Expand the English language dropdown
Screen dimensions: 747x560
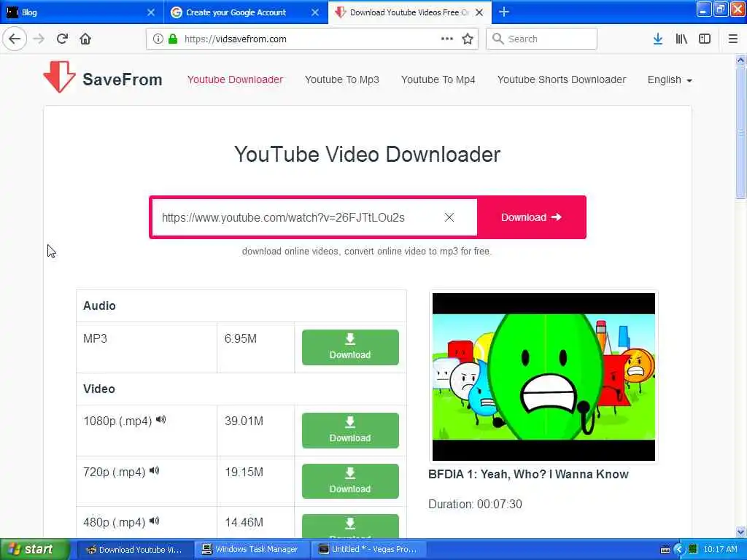pos(670,80)
